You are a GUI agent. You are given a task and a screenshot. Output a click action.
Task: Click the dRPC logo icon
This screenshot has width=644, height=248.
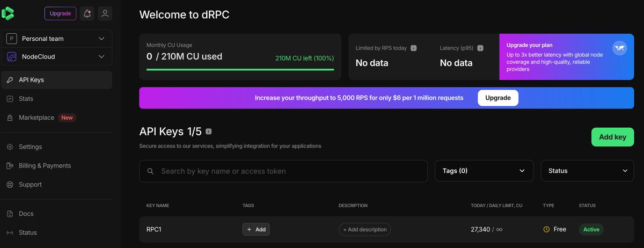click(x=8, y=13)
